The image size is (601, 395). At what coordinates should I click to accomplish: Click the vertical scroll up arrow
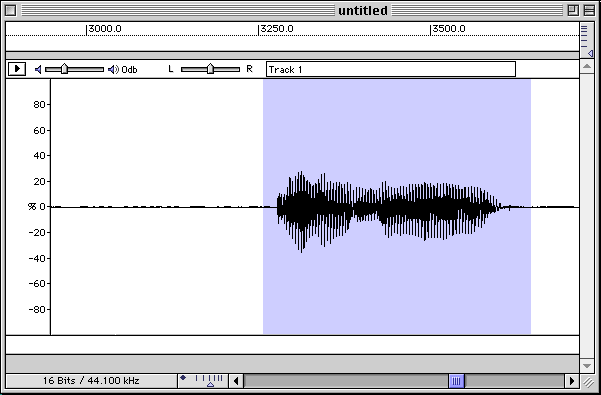[x=587, y=67]
